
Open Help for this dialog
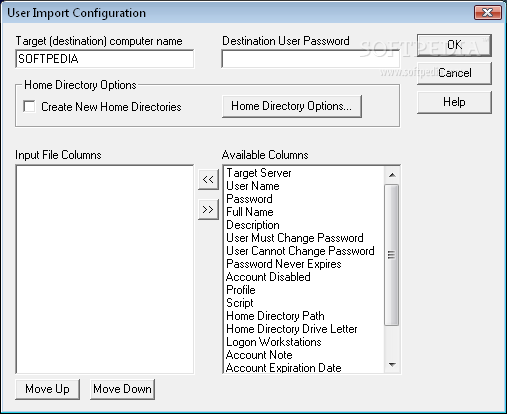(454, 102)
